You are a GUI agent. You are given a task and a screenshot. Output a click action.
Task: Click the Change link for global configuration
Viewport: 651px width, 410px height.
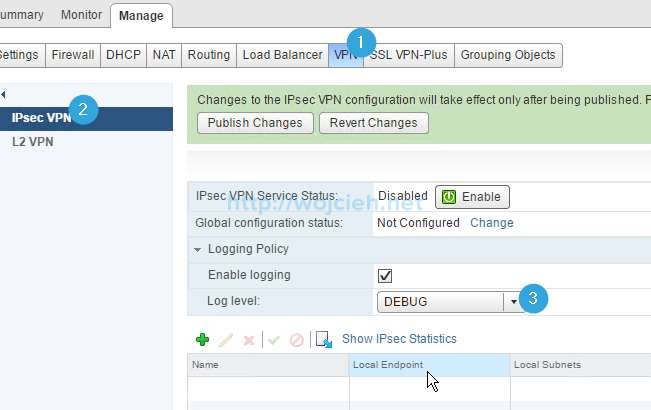click(491, 223)
